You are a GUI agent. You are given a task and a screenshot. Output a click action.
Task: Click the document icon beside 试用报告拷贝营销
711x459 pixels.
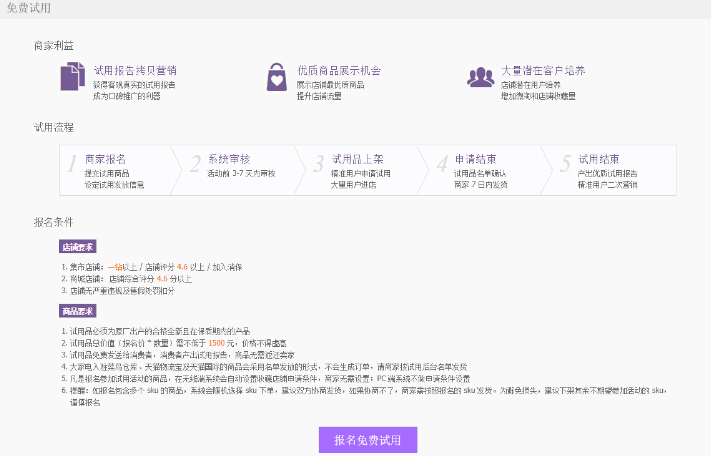(73, 77)
